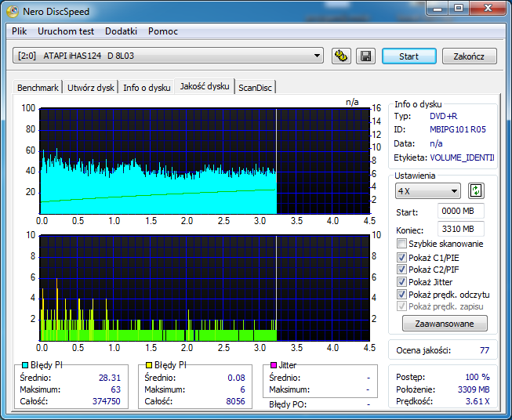Click the magenta Jitter color swatch

[274, 365]
